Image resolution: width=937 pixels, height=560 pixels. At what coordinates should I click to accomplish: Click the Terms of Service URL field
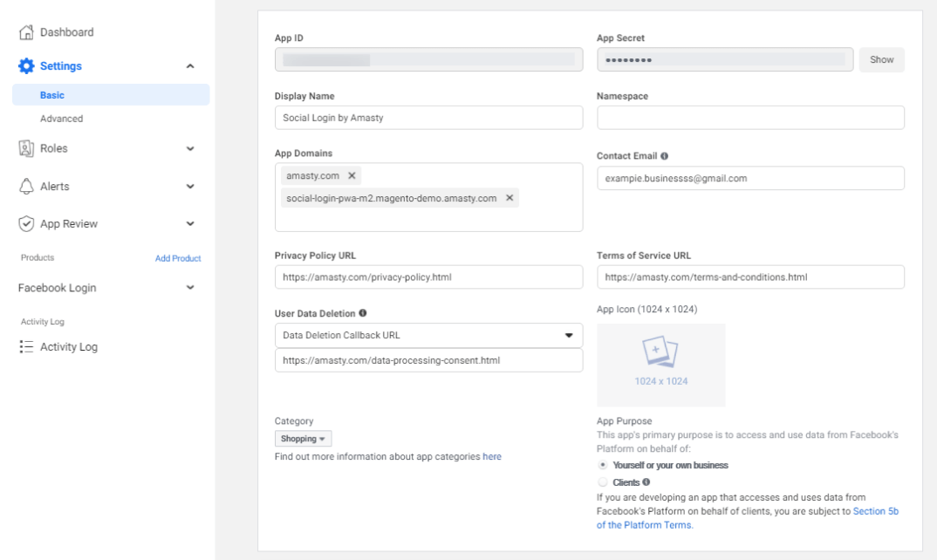(x=750, y=277)
